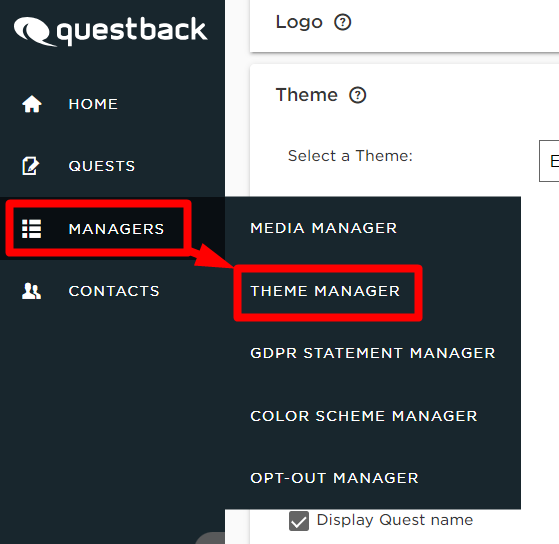Click the questback logo

[x=111, y=31]
